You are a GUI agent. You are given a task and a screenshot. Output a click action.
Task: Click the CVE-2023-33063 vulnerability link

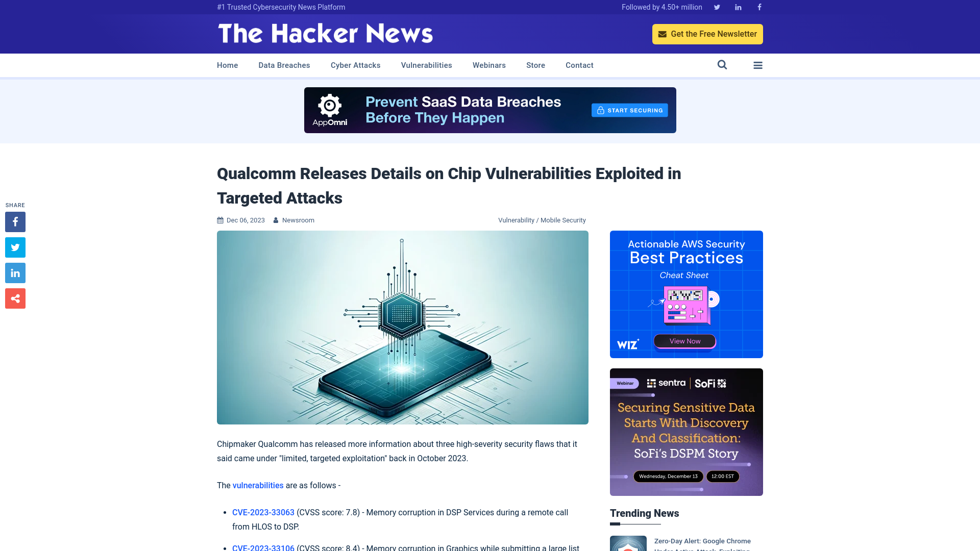coord(263,513)
